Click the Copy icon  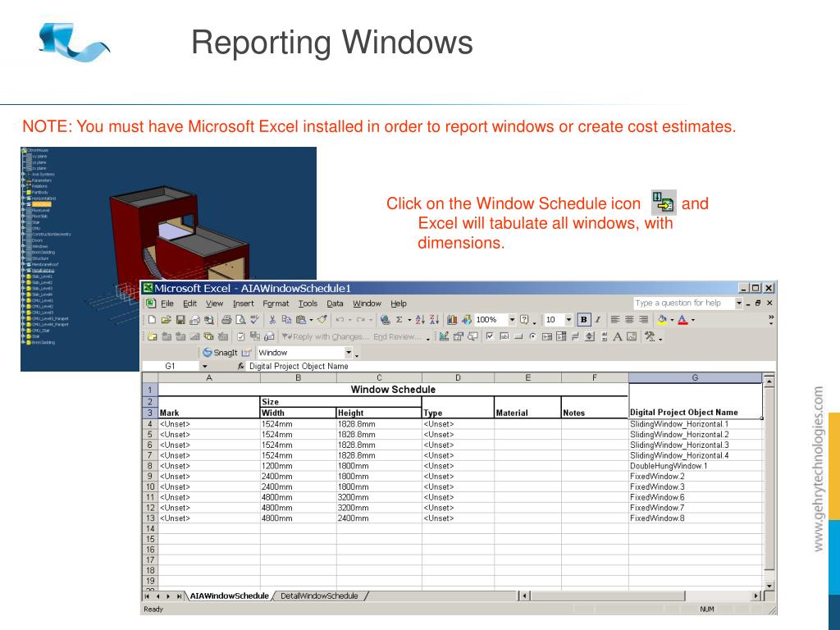[x=286, y=320]
